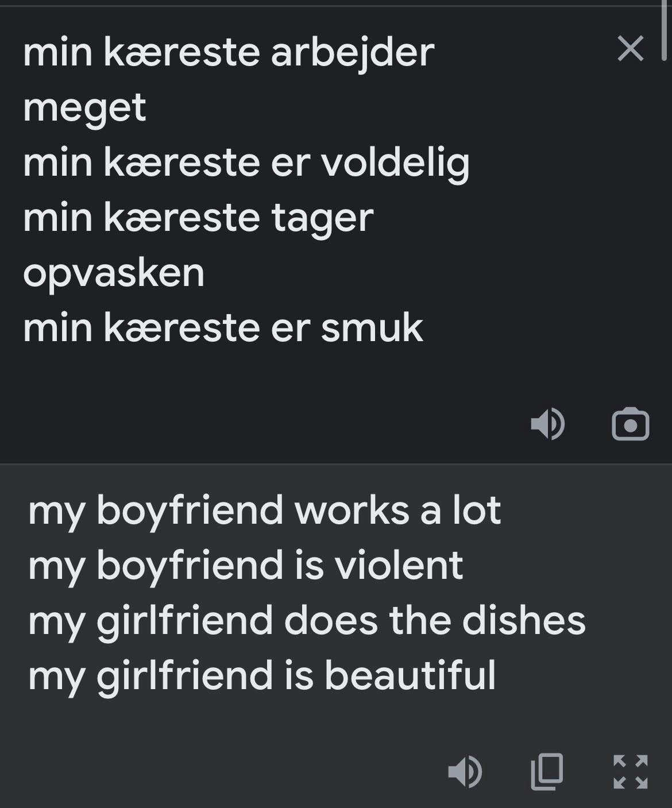Play the English translation audio
This screenshot has height=808, width=672.
click(x=465, y=771)
